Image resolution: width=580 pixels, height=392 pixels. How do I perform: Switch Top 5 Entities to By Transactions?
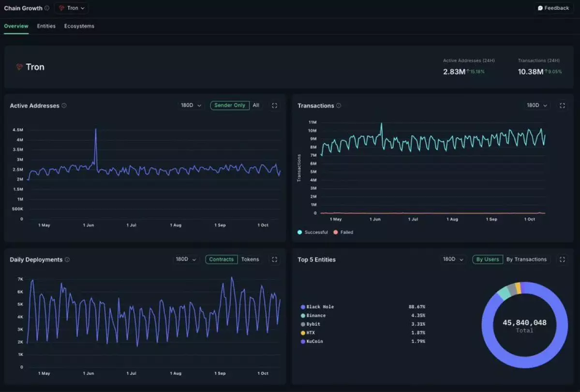point(526,260)
